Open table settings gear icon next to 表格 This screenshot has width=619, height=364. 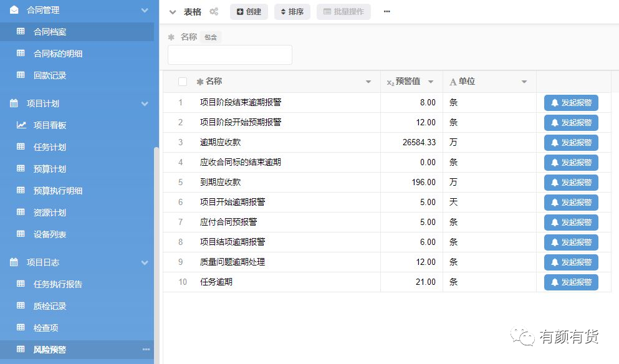(214, 11)
